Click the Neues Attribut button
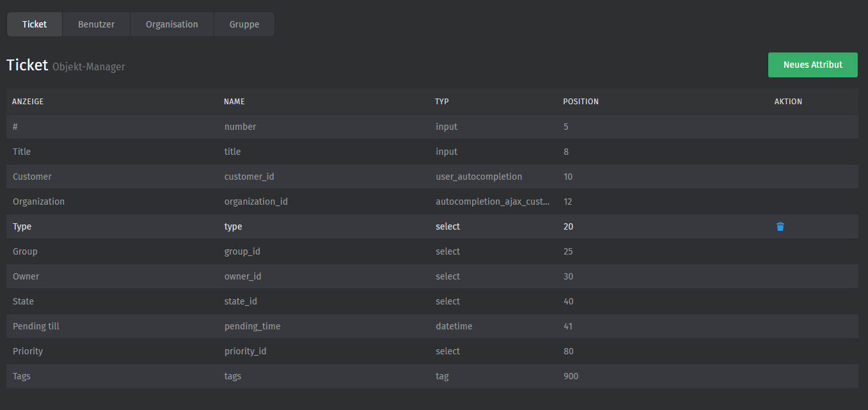 tap(813, 65)
